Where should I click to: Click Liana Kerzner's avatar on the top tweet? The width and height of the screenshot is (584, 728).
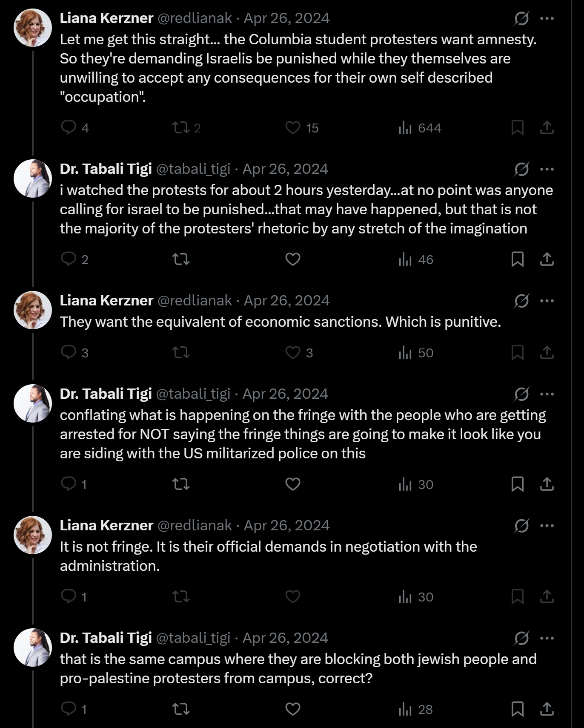[x=33, y=27]
